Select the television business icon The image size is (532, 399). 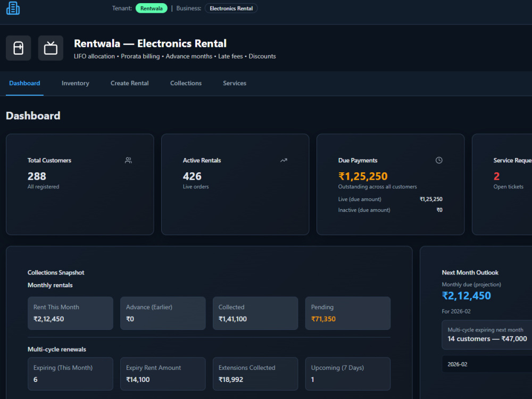[x=51, y=48]
